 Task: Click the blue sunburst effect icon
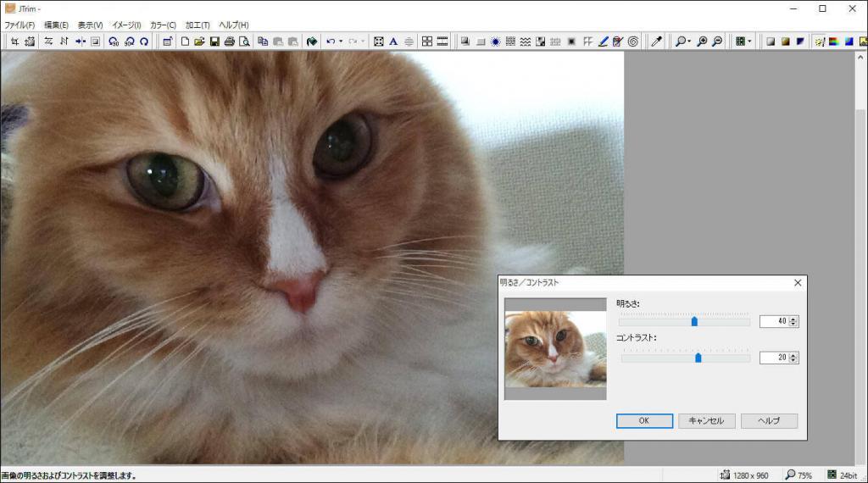[x=495, y=42]
